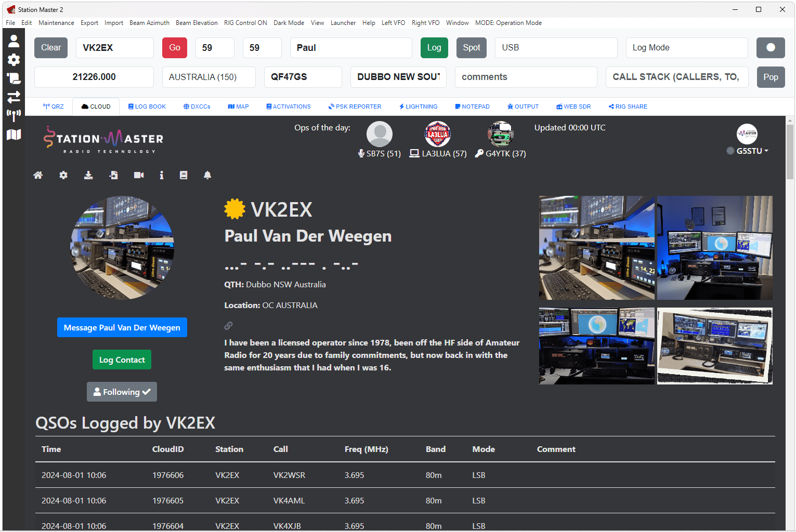Click the home icon in profile toolbar
The height and width of the screenshot is (532, 796).
tap(38, 175)
